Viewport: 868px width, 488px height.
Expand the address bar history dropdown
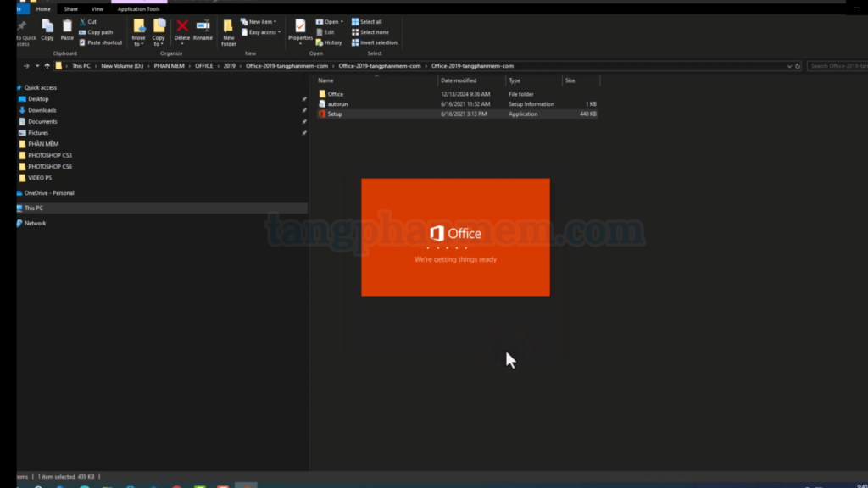point(789,66)
